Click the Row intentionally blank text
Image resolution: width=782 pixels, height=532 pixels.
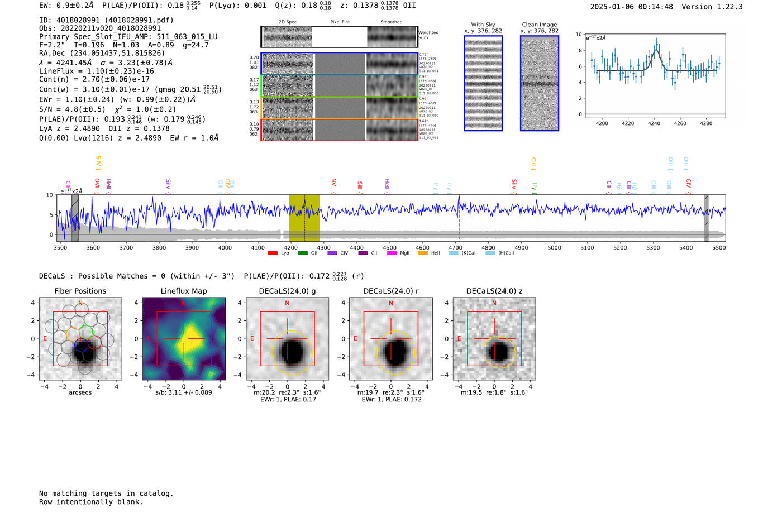[x=91, y=502]
